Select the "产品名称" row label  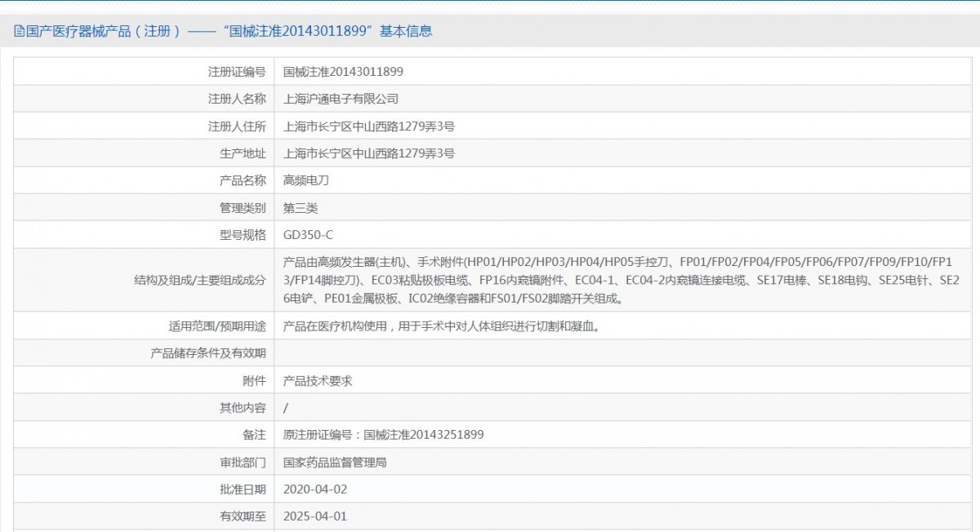[243, 180]
